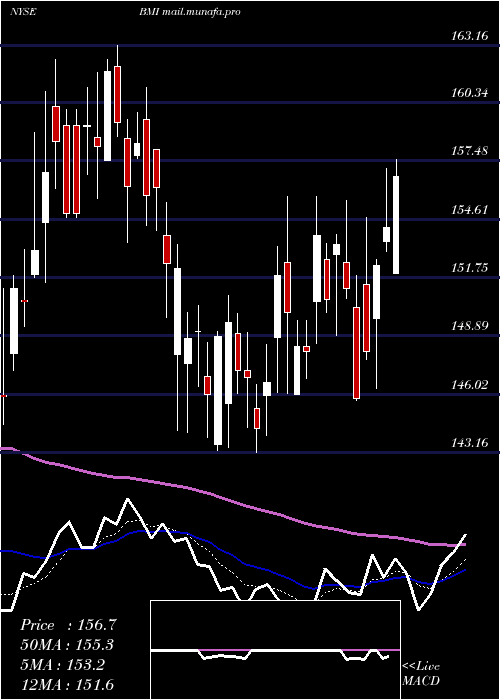Select the 148.89 price level label

(470, 326)
